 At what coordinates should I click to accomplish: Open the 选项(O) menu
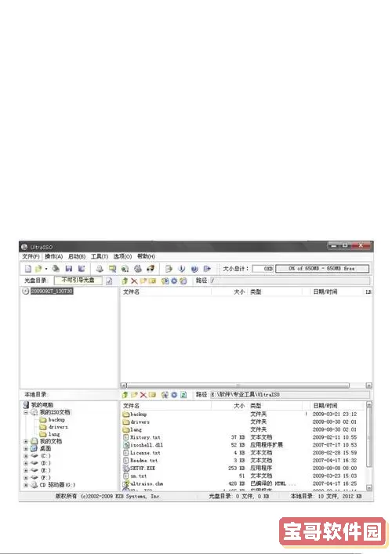[122, 256]
